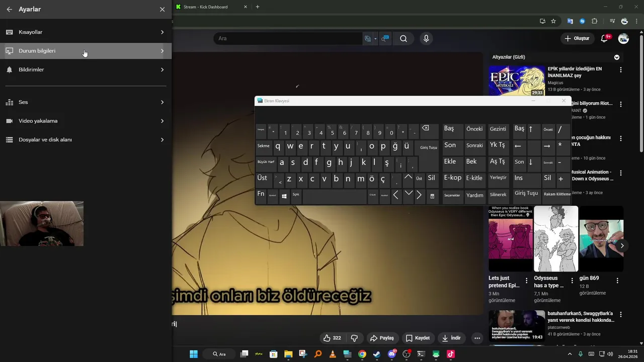
Task: Open Odysseus has a type short
Action: pos(556,239)
